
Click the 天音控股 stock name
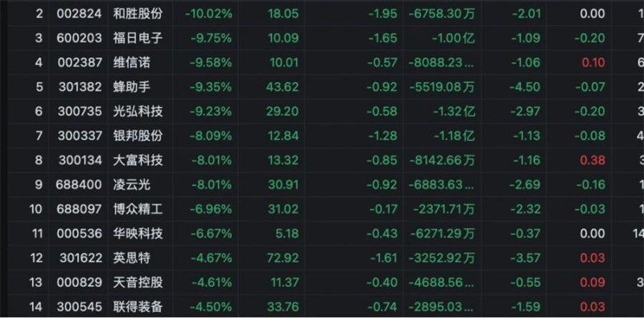point(138,283)
